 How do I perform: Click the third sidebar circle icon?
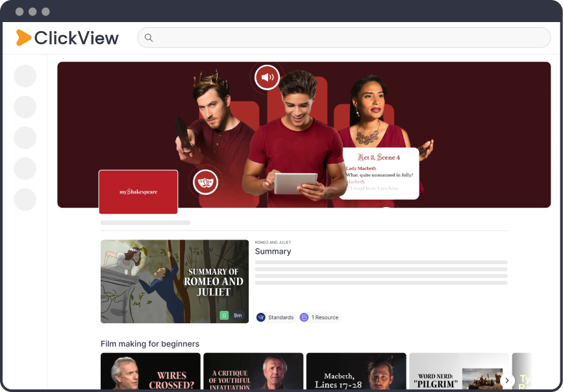tap(25, 138)
